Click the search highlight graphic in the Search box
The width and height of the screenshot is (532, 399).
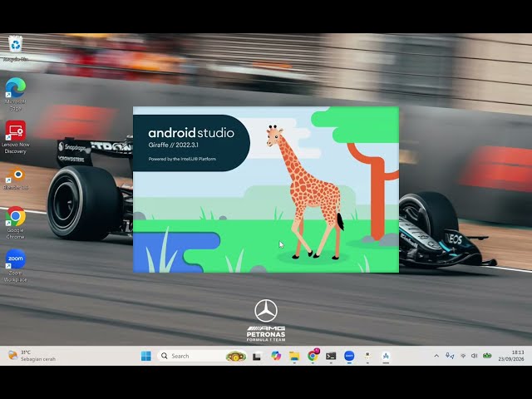coord(236,357)
